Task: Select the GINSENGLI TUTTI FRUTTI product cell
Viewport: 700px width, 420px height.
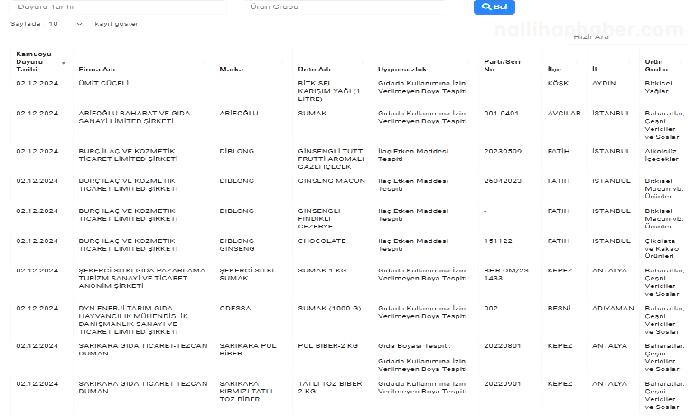Action: point(331,159)
